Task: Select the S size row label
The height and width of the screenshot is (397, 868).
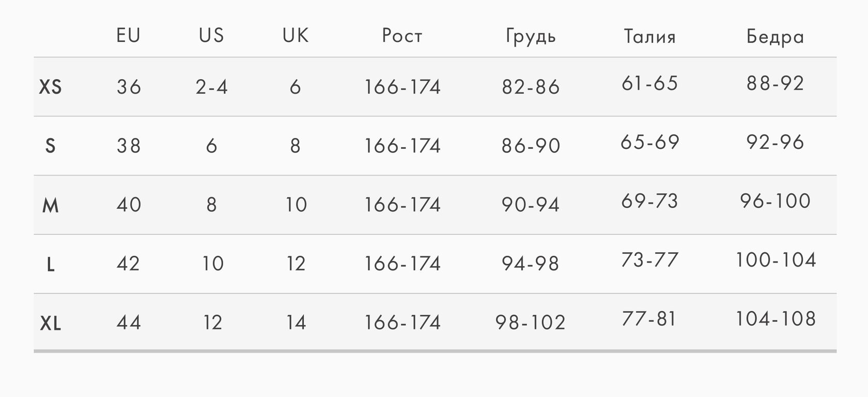Action: coord(50,146)
